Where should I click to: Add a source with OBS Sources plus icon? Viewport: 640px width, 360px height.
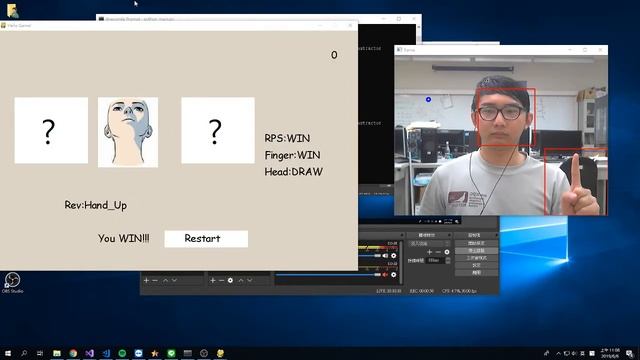point(213,280)
